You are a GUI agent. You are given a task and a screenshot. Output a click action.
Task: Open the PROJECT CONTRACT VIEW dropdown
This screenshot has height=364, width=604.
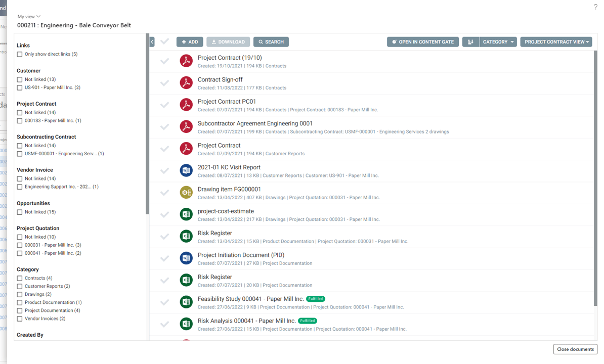click(555, 41)
